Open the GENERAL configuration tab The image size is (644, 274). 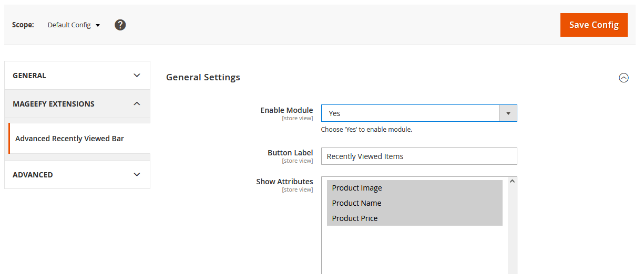[x=29, y=76]
